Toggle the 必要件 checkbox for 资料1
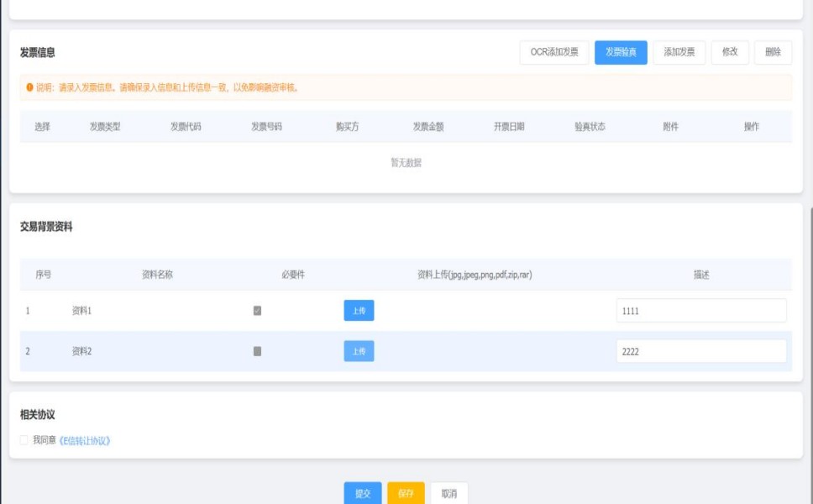This screenshot has height=504, width=813. click(x=257, y=311)
